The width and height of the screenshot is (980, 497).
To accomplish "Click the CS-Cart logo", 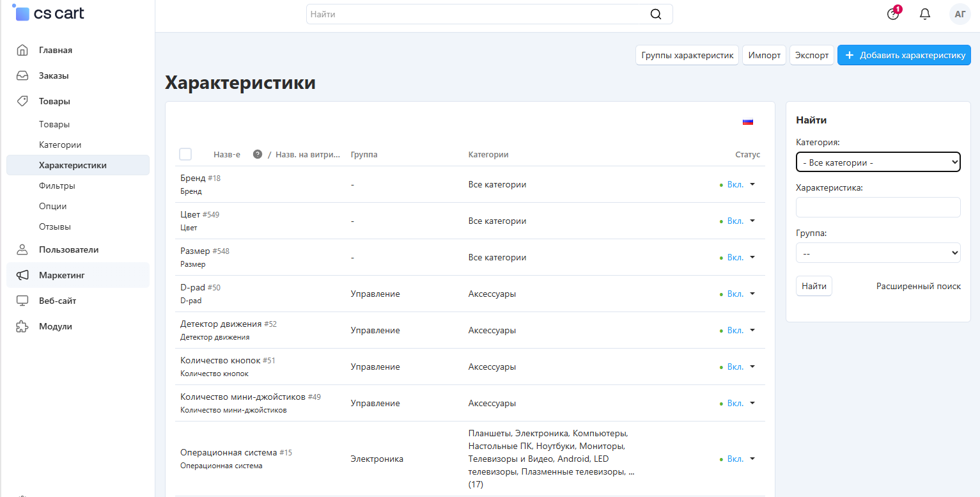I will 49,13.
